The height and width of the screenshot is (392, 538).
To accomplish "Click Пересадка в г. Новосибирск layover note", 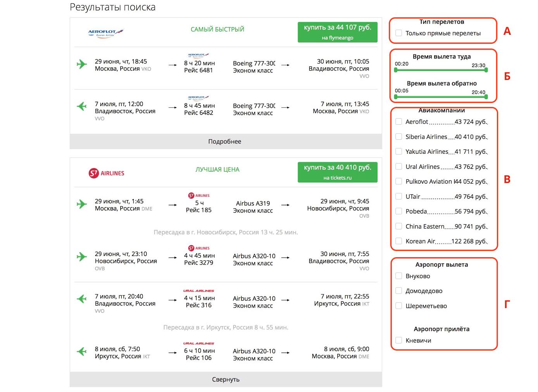I will (226, 232).
